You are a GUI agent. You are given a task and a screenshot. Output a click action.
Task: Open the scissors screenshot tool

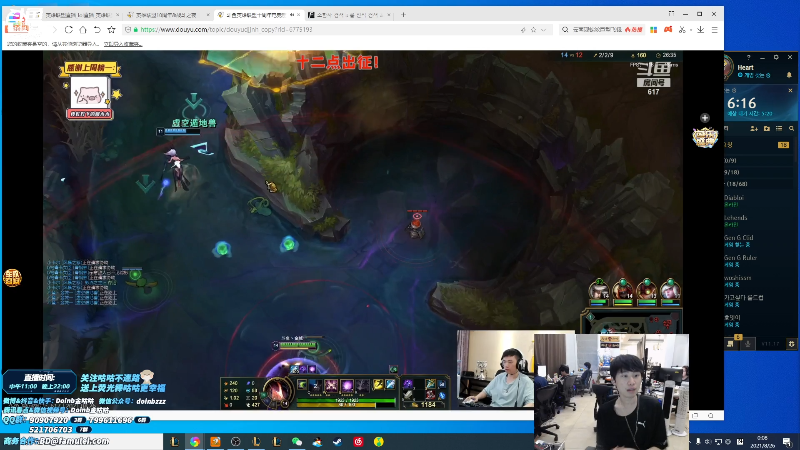[x=682, y=30]
